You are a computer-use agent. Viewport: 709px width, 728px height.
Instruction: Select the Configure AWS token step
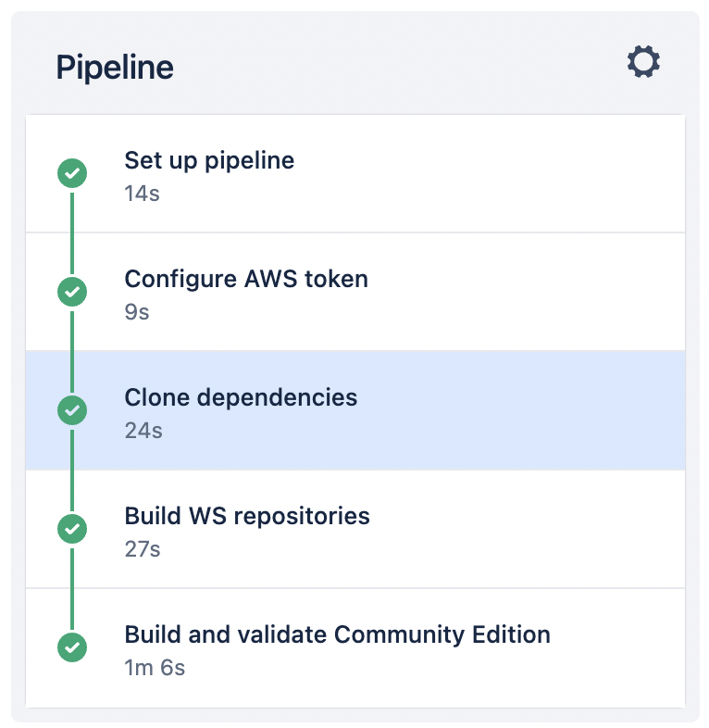pyautogui.click(x=355, y=292)
